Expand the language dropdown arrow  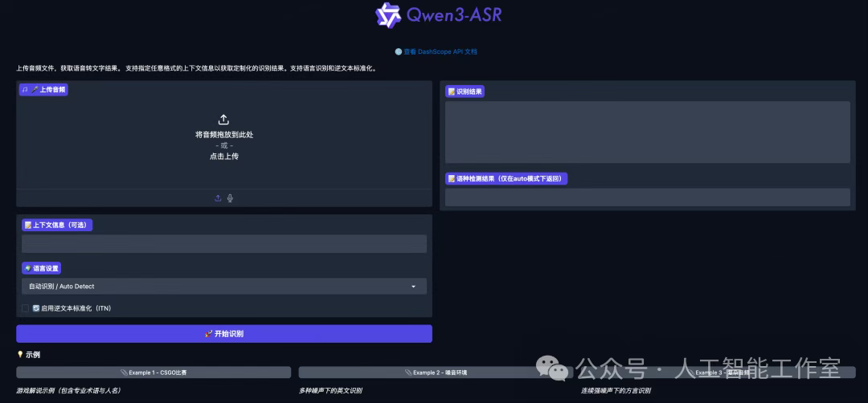point(414,287)
